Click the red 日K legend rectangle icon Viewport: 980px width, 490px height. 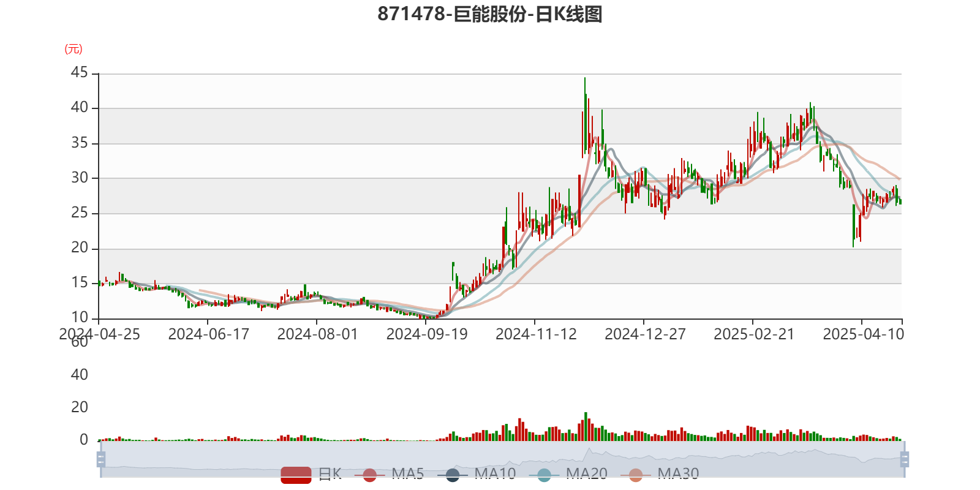[296, 474]
